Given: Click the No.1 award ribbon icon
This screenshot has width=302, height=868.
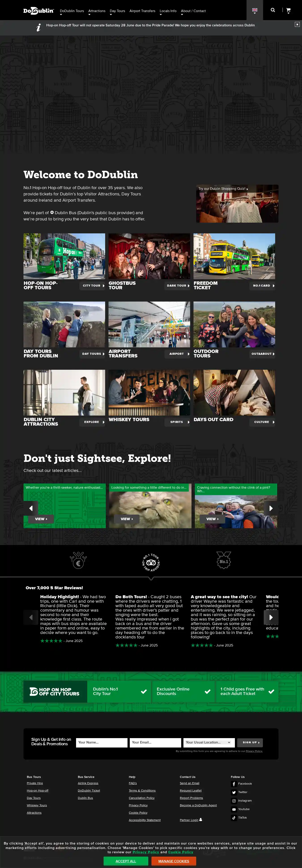Looking at the screenshot, I should pyautogui.click(x=223, y=560).
